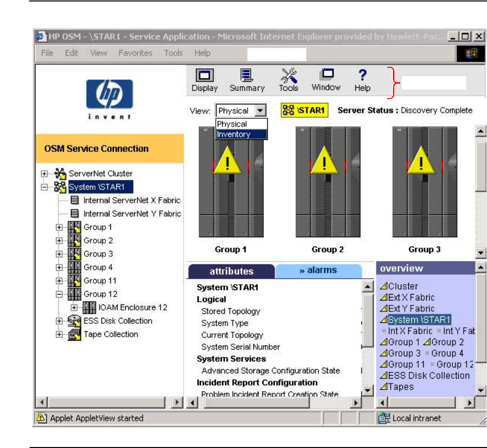Viewport: 487px width, 448px height.
Task: Click ESS Disk Collection in overview
Action: click(x=425, y=376)
